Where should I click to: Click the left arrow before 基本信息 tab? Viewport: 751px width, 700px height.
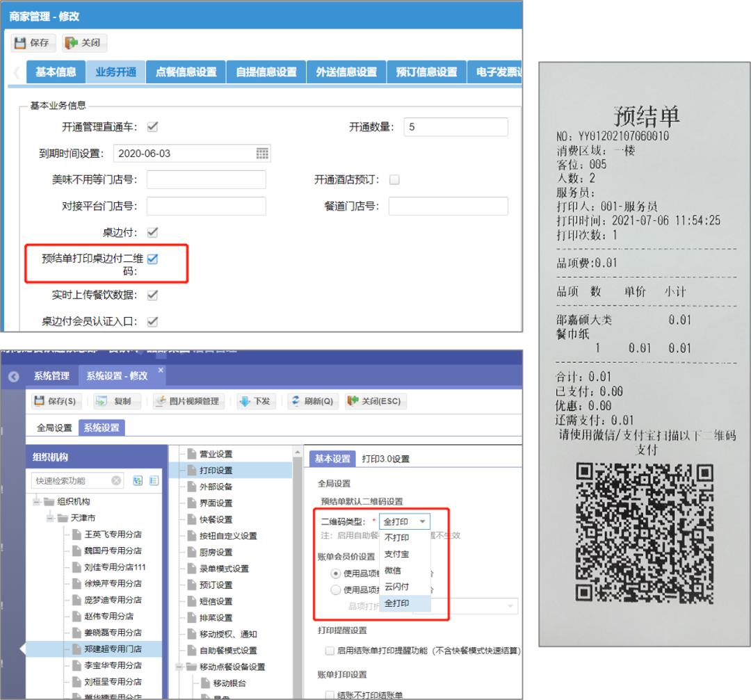[x=16, y=72]
